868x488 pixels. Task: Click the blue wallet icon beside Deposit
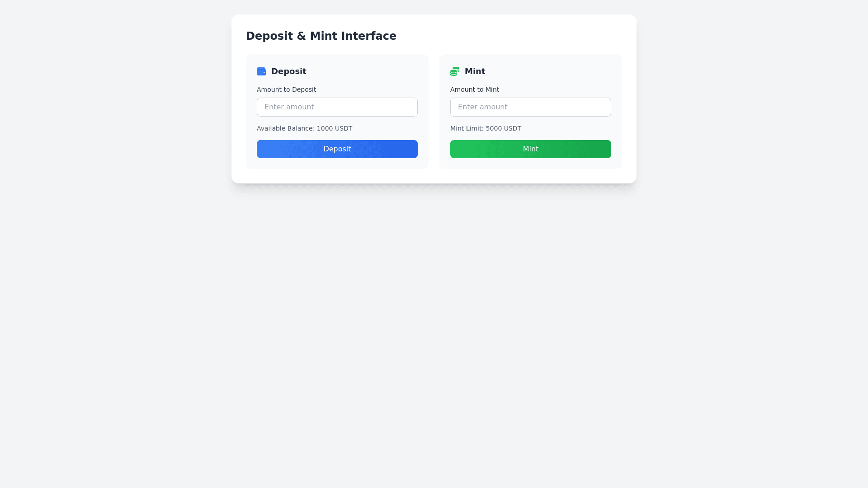[261, 71]
